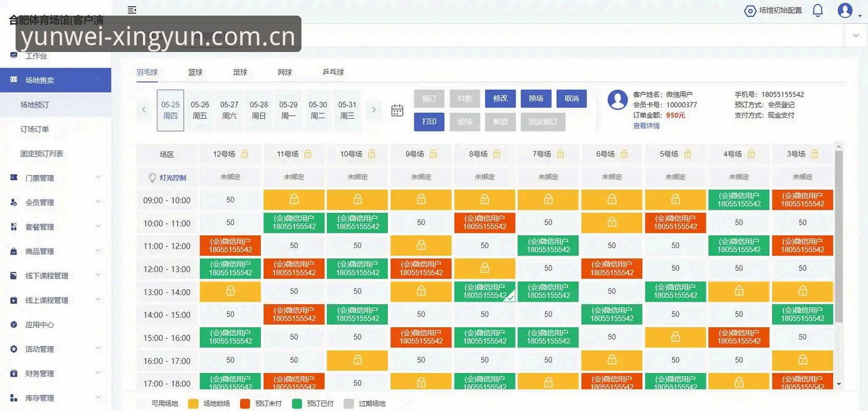Switch to 篮球 tab

pos(195,72)
